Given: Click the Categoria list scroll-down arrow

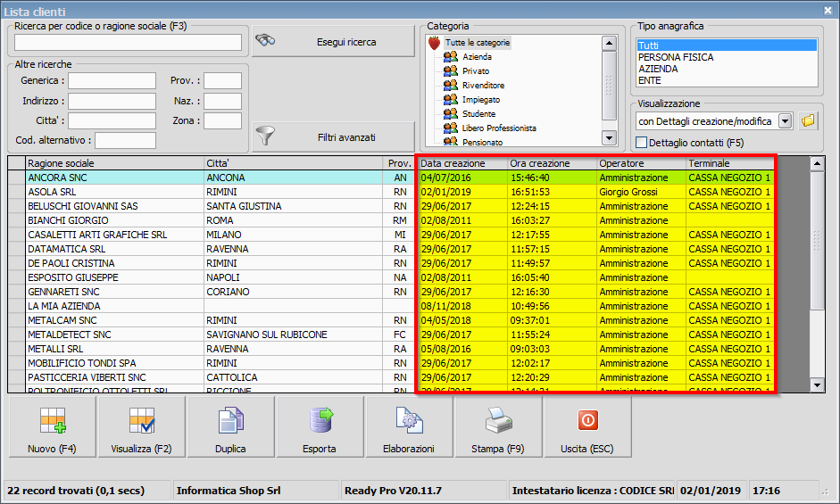Looking at the screenshot, I should (x=609, y=137).
